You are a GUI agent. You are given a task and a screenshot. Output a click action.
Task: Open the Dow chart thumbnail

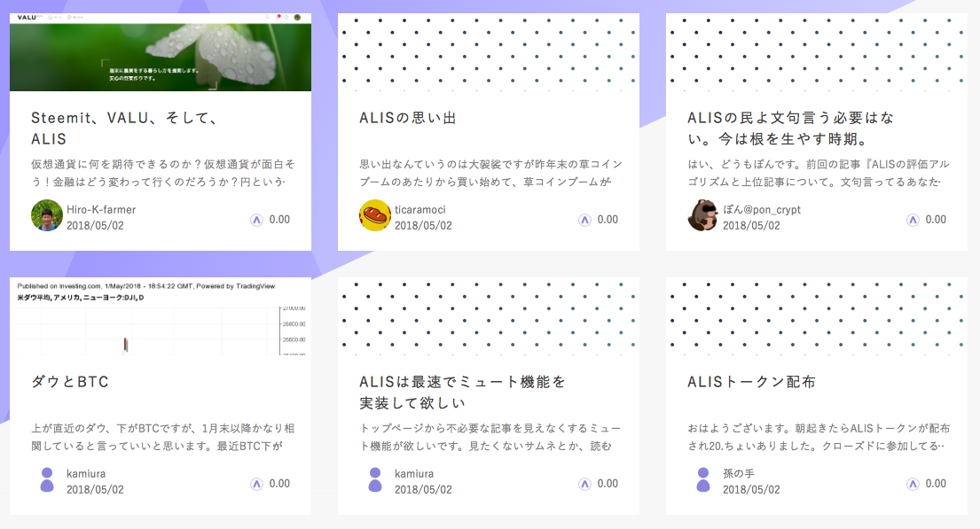[161, 316]
